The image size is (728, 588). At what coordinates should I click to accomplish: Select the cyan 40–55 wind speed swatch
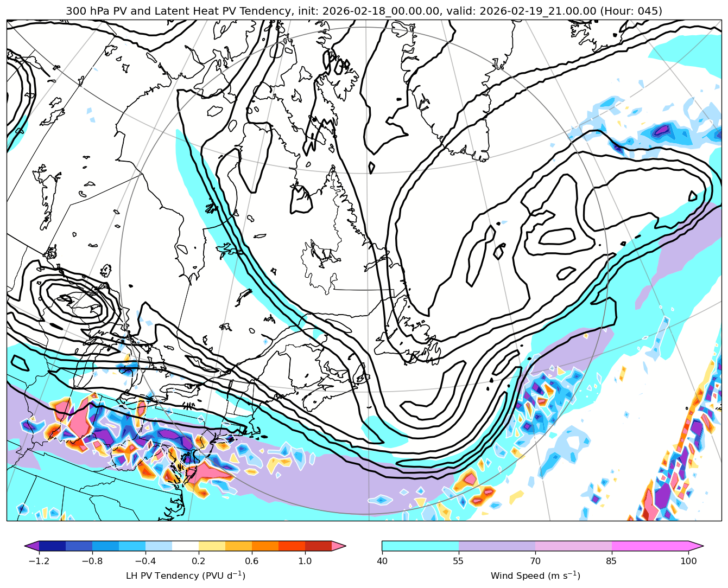coord(420,546)
